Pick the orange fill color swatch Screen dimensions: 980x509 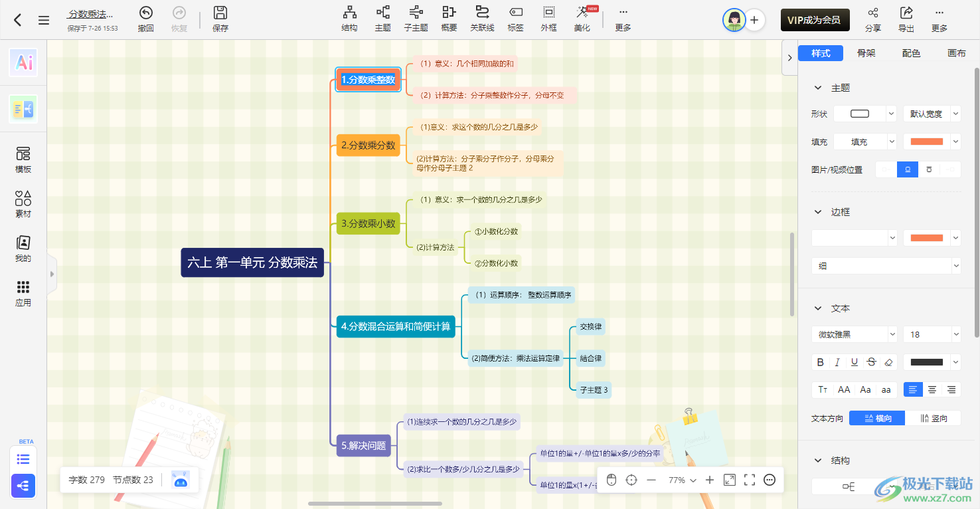point(927,142)
